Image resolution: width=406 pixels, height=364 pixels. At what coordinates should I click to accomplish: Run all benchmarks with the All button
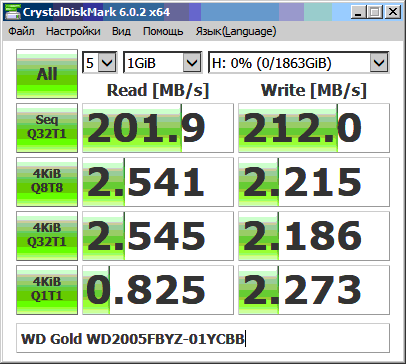[47, 74]
